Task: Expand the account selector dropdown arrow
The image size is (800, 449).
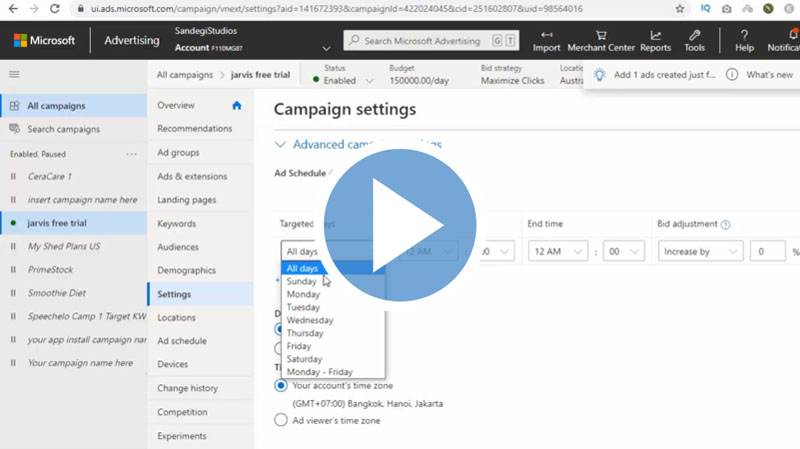Action: pyautogui.click(x=326, y=48)
